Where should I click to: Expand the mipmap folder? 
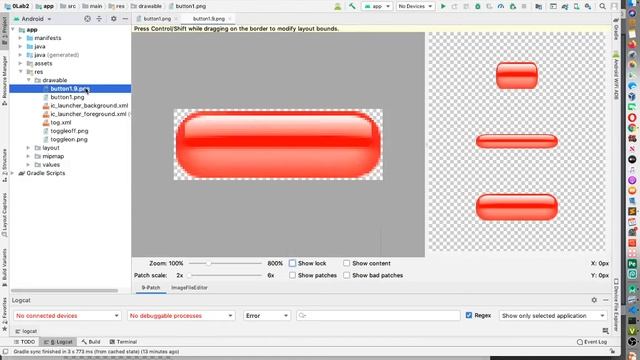pyautogui.click(x=29, y=156)
